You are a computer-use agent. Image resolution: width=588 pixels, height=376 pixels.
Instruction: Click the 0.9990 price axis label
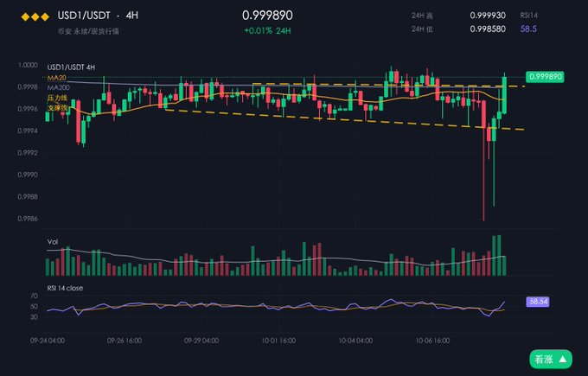28,175
